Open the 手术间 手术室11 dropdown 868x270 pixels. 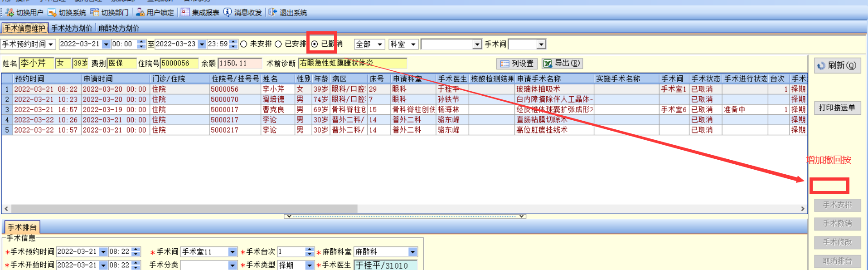click(x=233, y=252)
